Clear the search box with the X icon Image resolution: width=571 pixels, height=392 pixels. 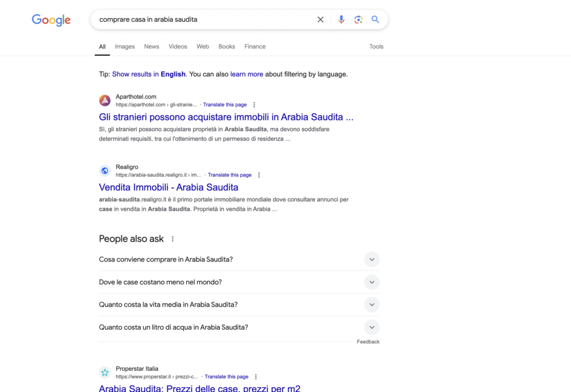(320, 20)
